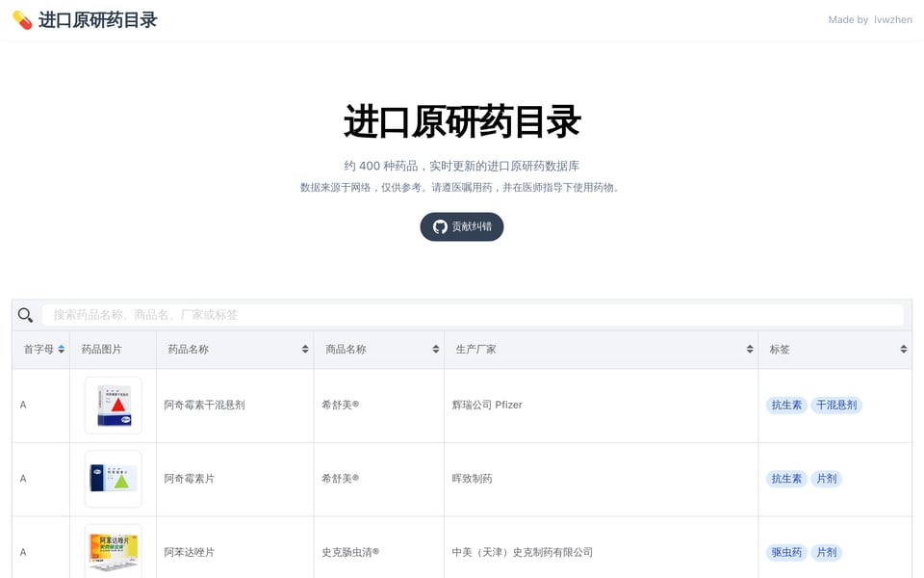The height and width of the screenshot is (578, 924).
Task: Click the 阿奇霉素干混悬剂 product thumbnail
Action: click(x=112, y=405)
